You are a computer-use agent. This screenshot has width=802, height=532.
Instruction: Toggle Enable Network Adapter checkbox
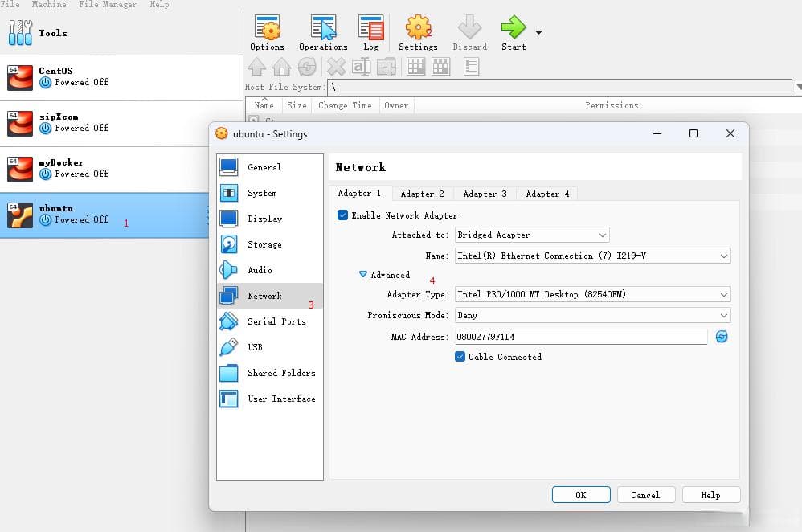point(342,215)
